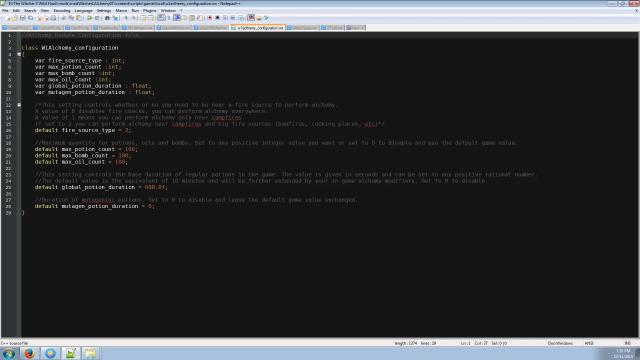Open the Encoding menu

62,11
